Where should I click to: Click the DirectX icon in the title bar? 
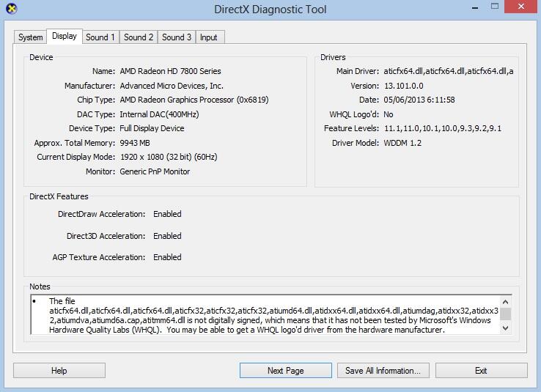12,9
